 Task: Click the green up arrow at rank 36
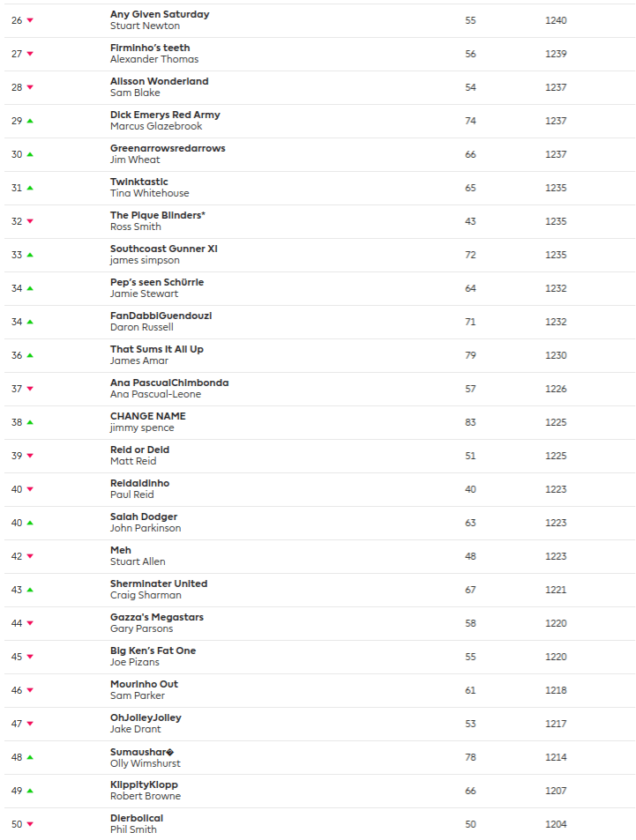click(30, 355)
